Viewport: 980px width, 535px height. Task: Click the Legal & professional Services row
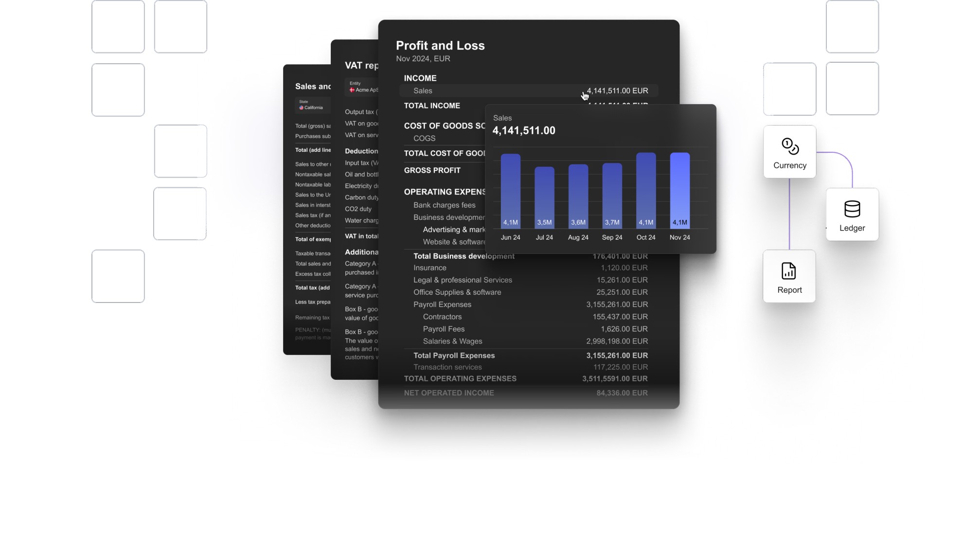coord(463,280)
